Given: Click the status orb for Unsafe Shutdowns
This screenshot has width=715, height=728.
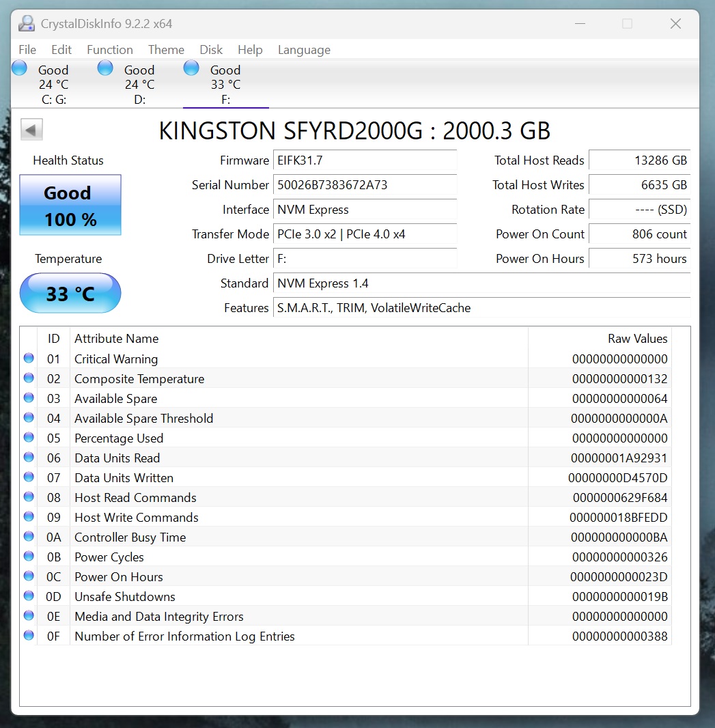Looking at the screenshot, I should 29,596.
